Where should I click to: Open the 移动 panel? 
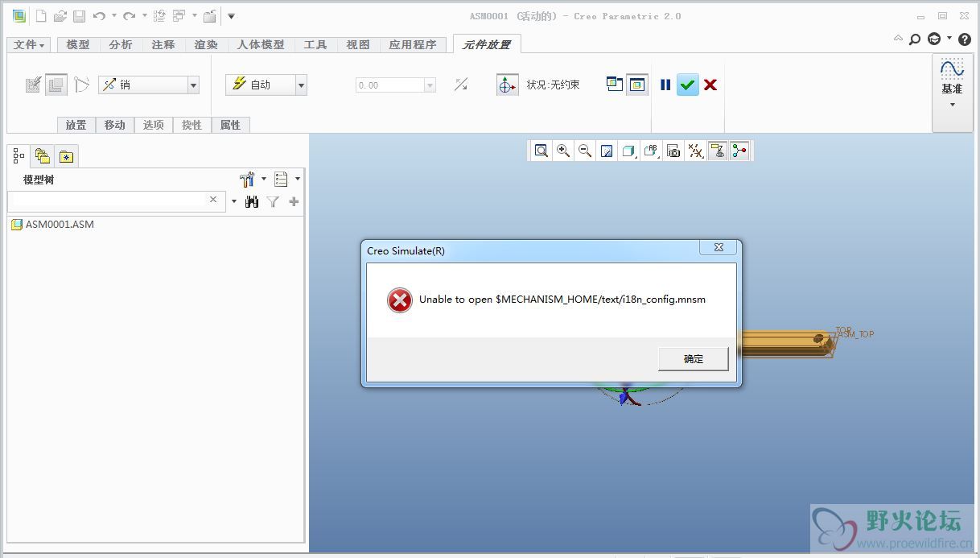click(x=115, y=125)
